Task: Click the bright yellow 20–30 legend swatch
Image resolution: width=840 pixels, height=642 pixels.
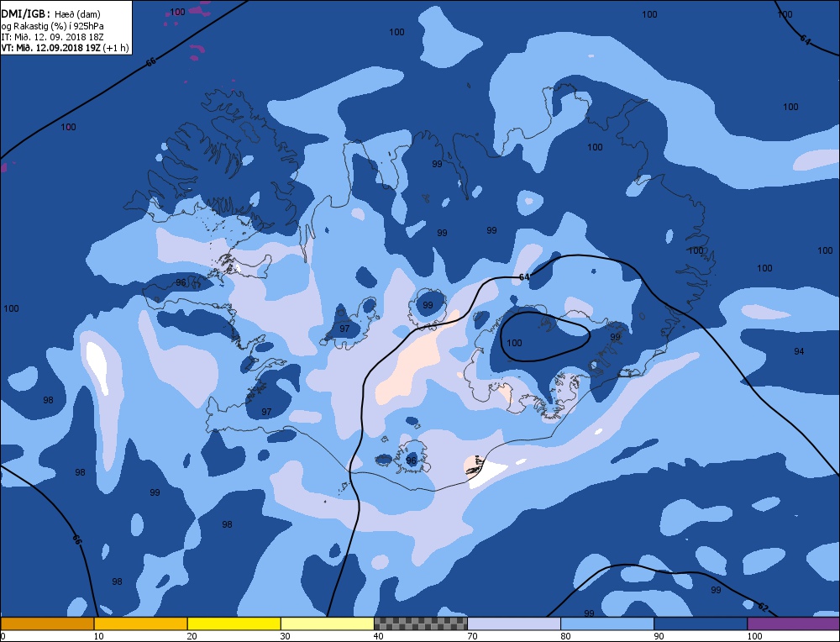Action: [234, 624]
